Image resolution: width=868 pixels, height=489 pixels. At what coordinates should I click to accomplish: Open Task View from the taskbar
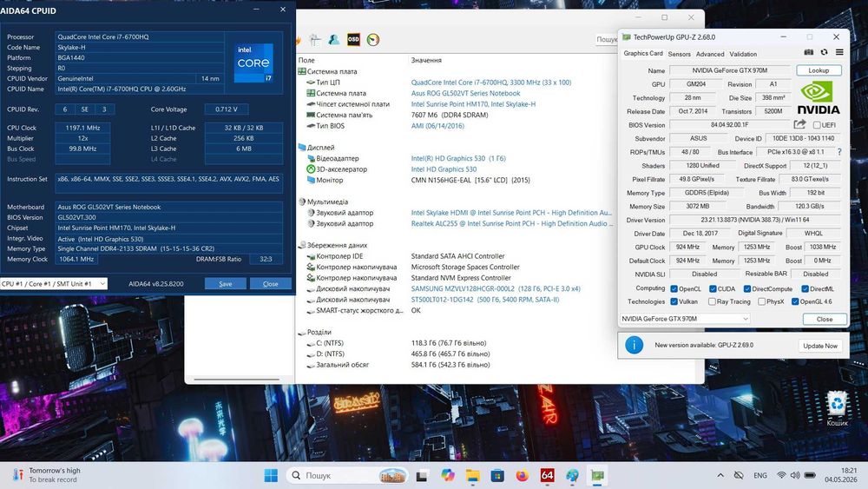pyautogui.click(x=422, y=475)
